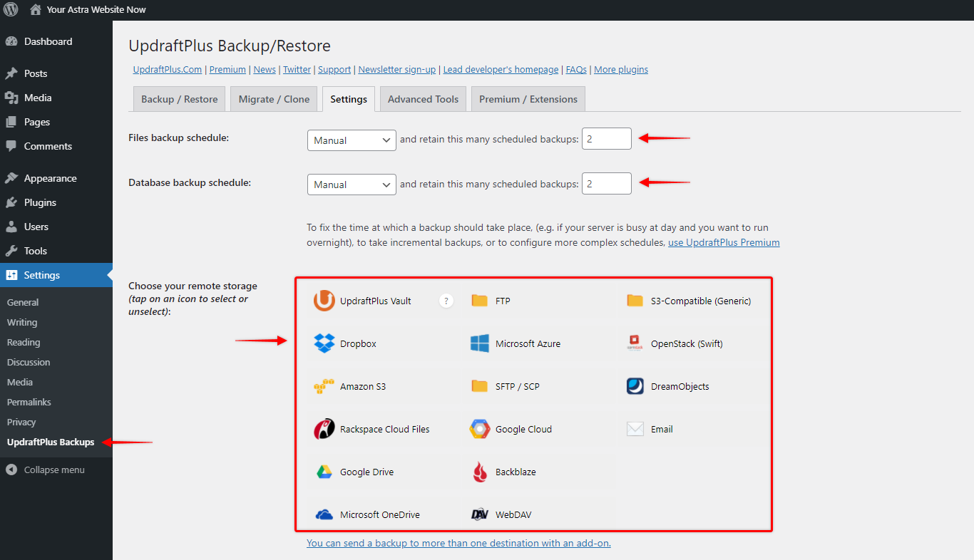Open UpdraftPlus Backups submenu item
The height and width of the screenshot is (560, 974).
click(x=51, y=442)
